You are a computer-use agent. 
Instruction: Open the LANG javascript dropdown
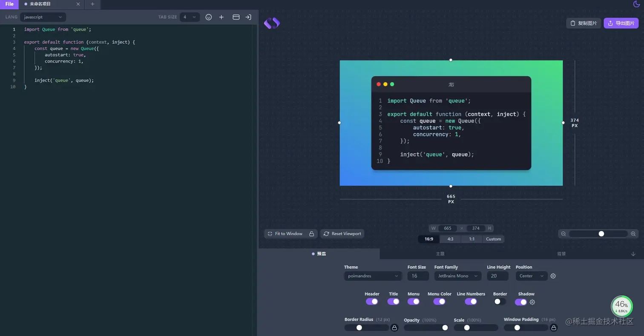(43, 17)
